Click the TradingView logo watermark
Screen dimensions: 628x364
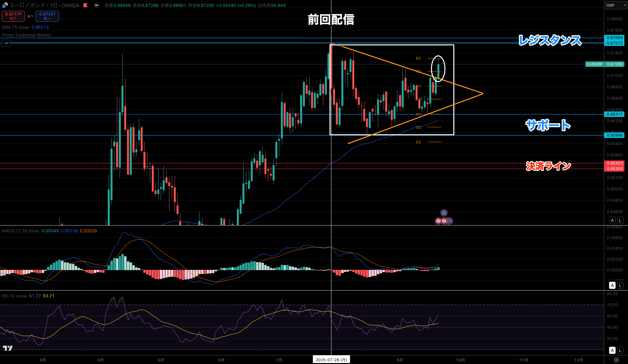[7, 348]
